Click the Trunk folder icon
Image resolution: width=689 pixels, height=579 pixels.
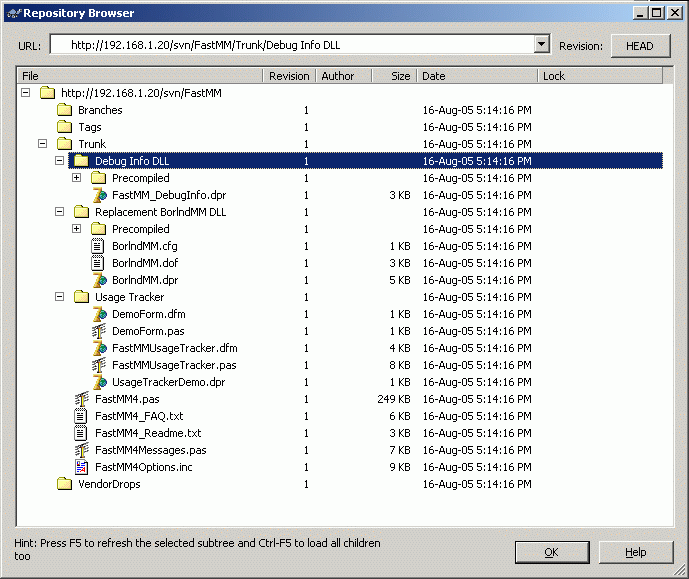pyautogui.click(x=64, y=144)
